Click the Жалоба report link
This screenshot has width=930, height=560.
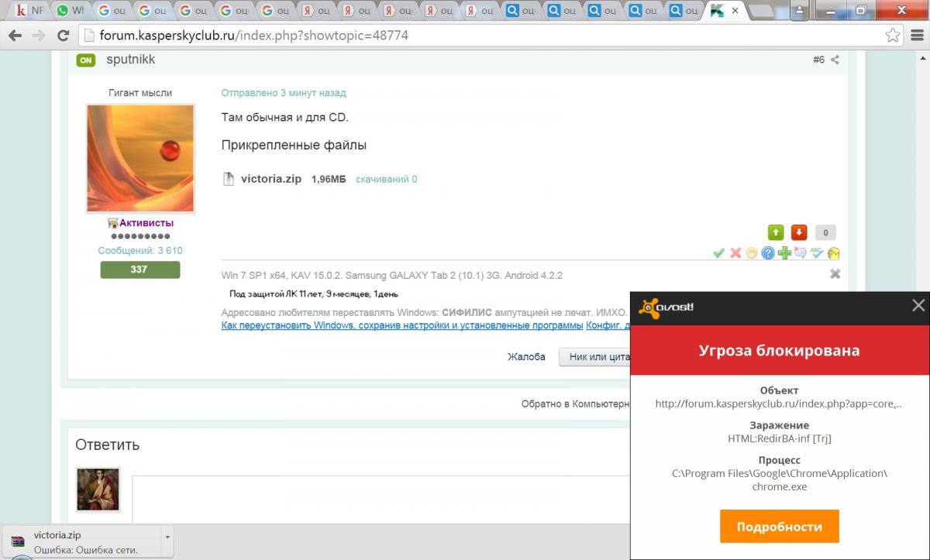(526, 357)
